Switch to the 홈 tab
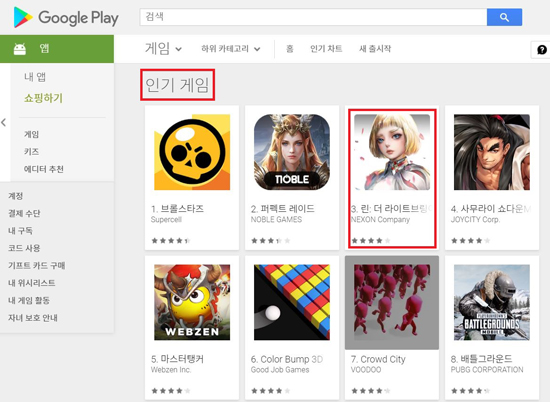 (289, 48)
